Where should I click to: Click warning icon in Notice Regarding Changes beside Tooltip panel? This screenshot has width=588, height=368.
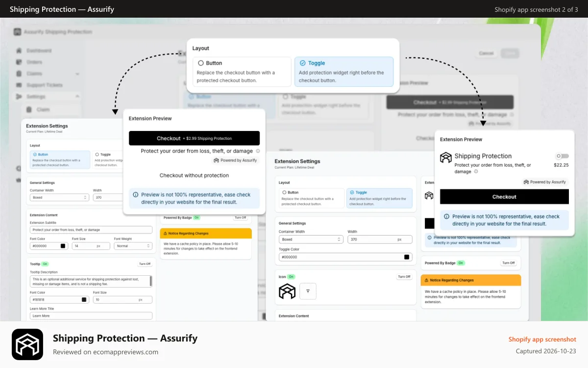click(x=166, y=234)
